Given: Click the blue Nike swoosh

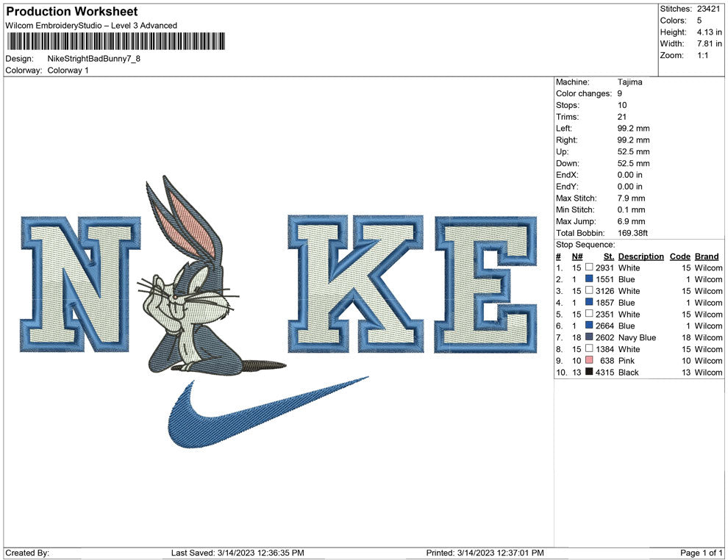Looking at the screenshot, I should pos(268,412).
